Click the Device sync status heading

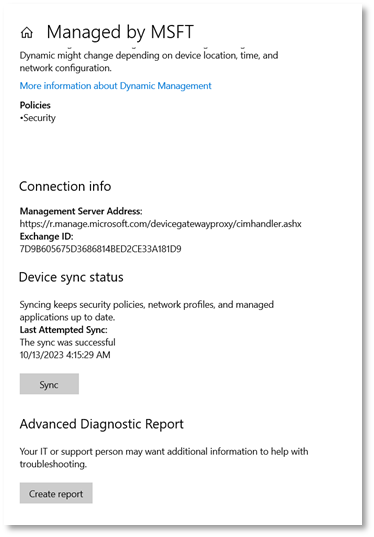coord(71,277)
